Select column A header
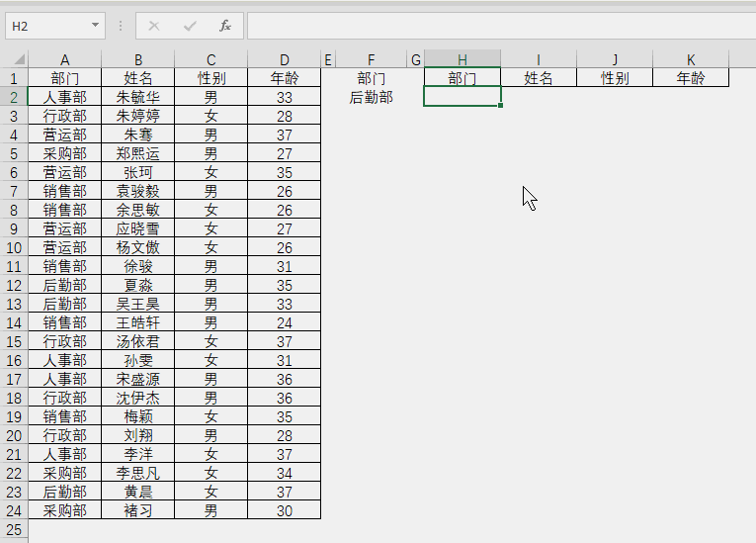The image size is (756, 543). (x=64, y=59)
